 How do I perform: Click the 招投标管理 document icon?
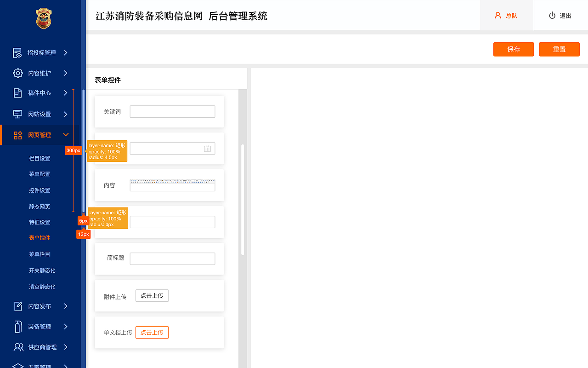click(17, 53)
